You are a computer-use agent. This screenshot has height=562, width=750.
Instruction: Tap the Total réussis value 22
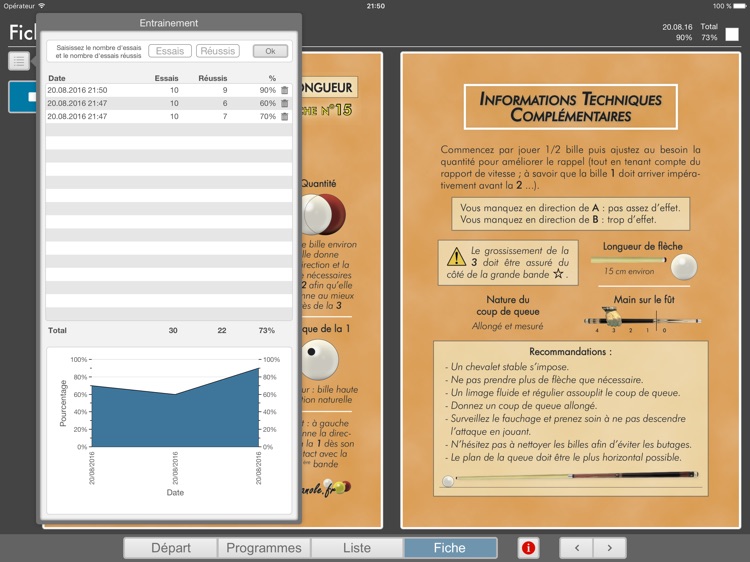coord(221,330)
